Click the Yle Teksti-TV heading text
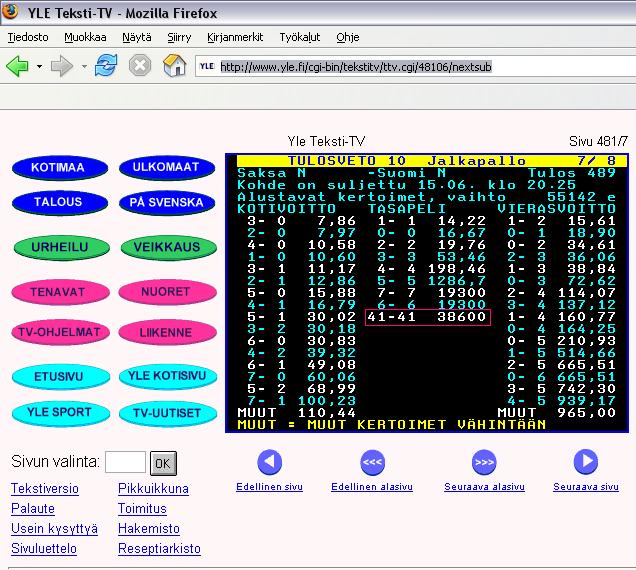This screenshot has height=570, width=636. point(327,142)
